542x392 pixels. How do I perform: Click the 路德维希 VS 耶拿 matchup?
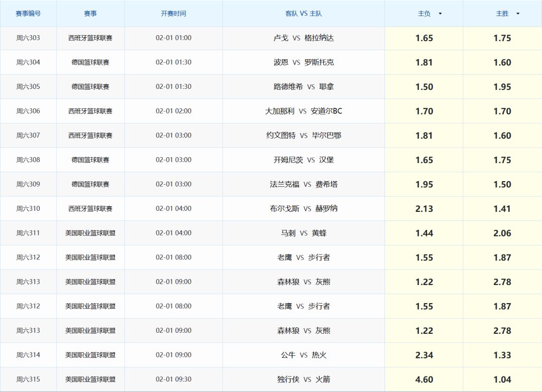(304, 87)
